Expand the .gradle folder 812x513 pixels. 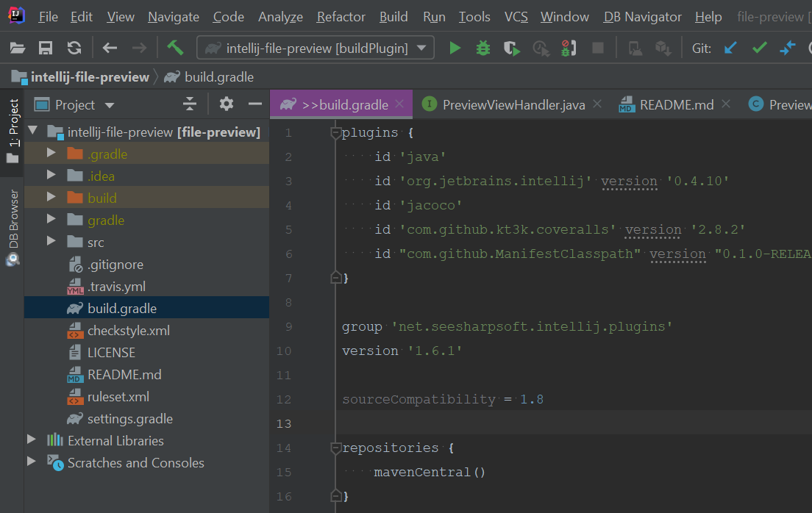point(51,153)
